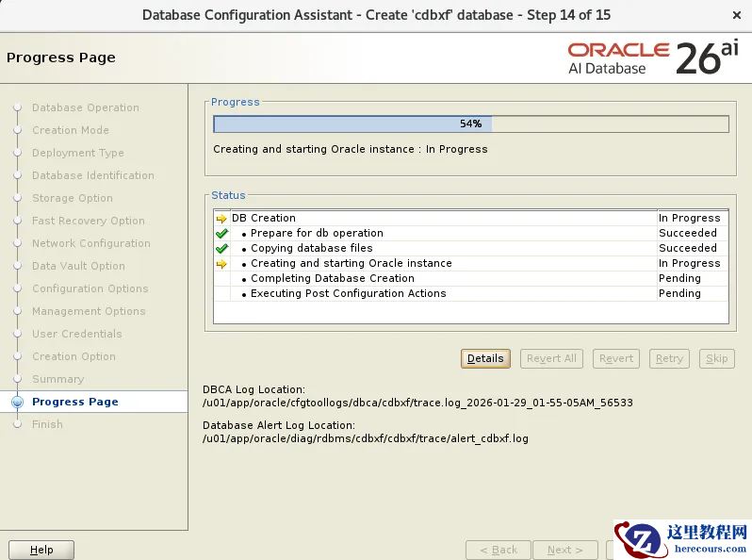The height and width of the screenshot is (560, 752).
Task: Click the Completing Database Creation row
Action: point(471,278)
